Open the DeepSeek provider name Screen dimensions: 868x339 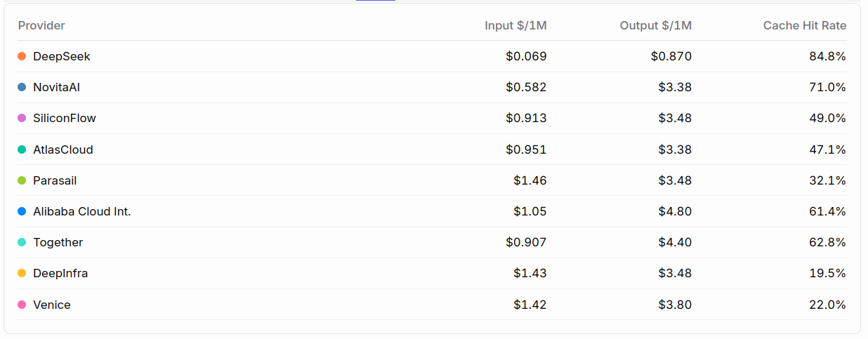[x=62, y=56]
